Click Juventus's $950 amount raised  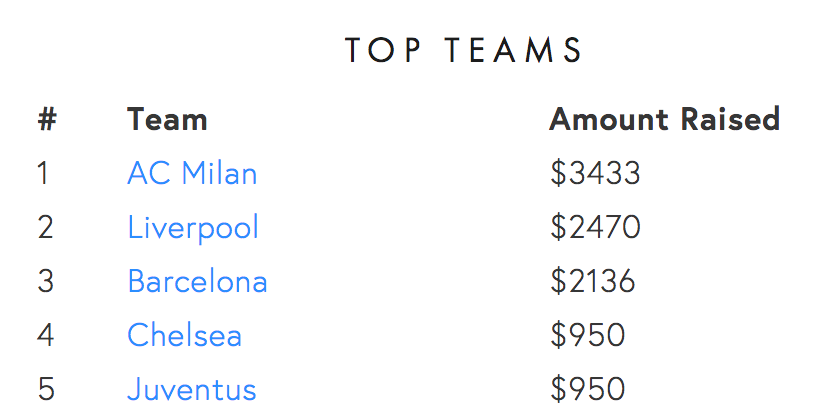[x=587, y=389]
